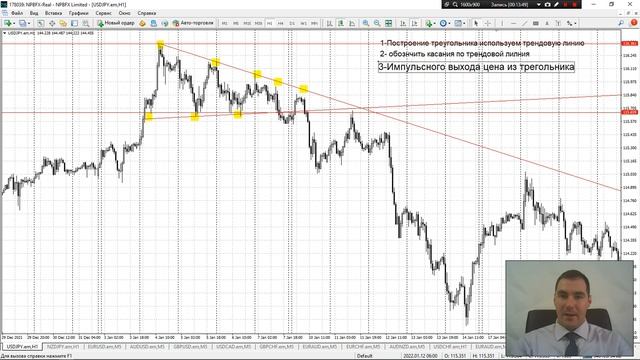
Task: Expand the templates dropdown arrow
Action: (x=464, y=24)
